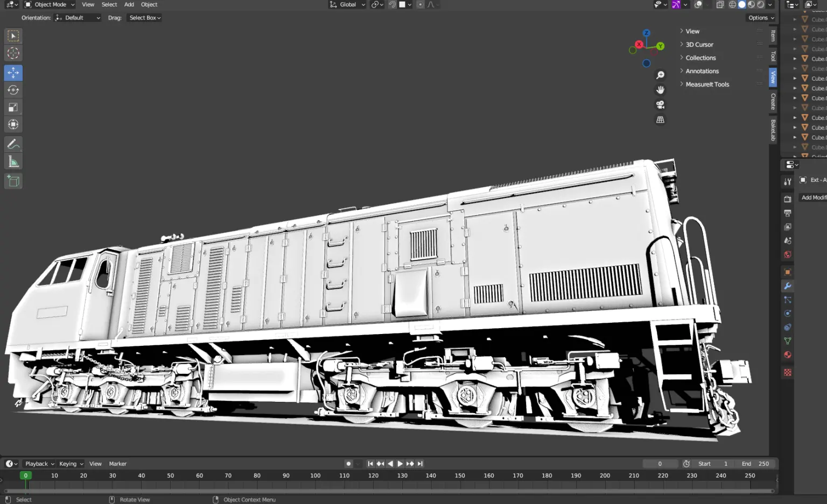Open the Modifiers wrench properties tab
This screenshot has height=504, width=827.
pyautogui.click(x=788, y=286)
